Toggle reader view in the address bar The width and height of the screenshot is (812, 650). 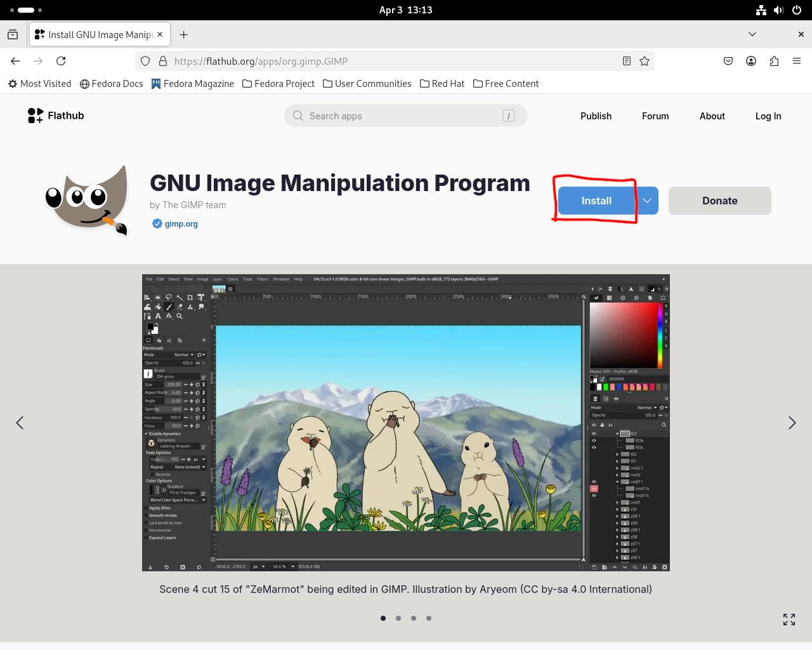click(x=626, y=61)
